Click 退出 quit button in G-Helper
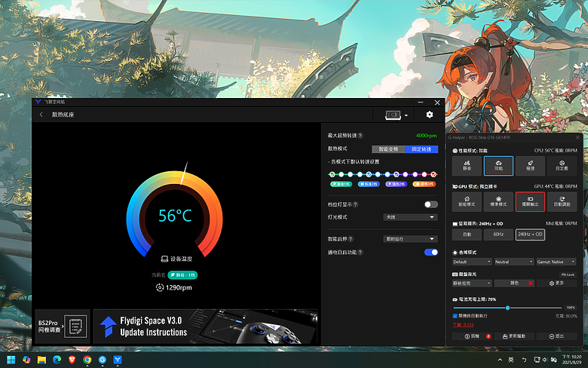588x368 pixels. tap(556, 336)
